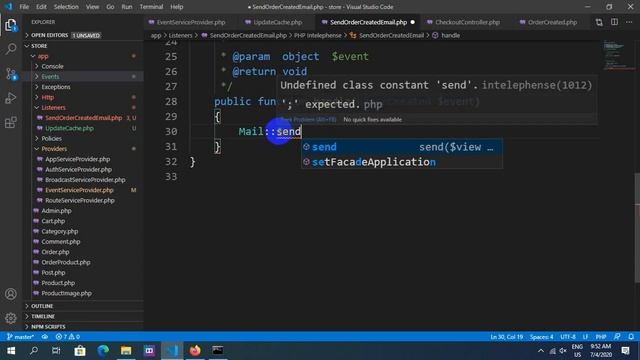This screenshot has height=360, width=640.
Task: Click the Listeners breadcrumb item
Action: [x=180, y=36]
